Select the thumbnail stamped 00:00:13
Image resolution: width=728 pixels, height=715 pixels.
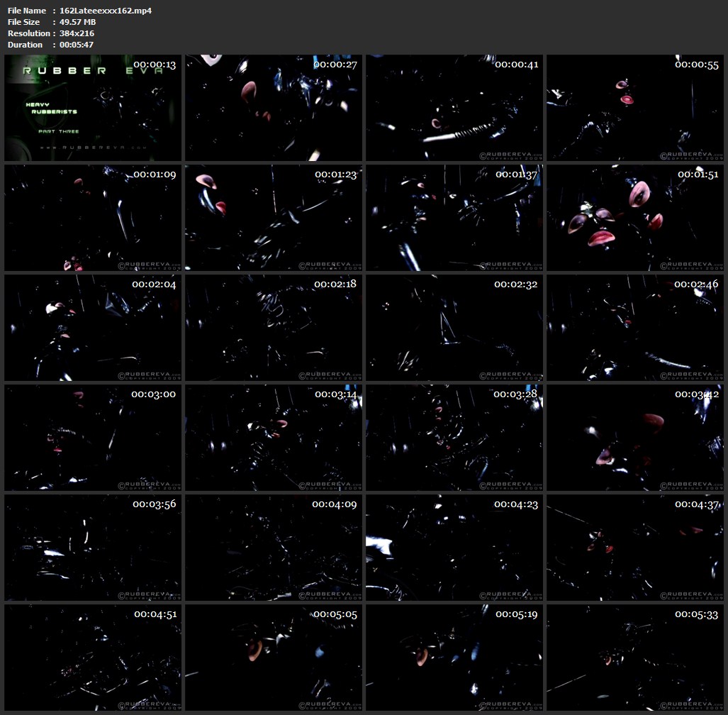coord(93,108)
